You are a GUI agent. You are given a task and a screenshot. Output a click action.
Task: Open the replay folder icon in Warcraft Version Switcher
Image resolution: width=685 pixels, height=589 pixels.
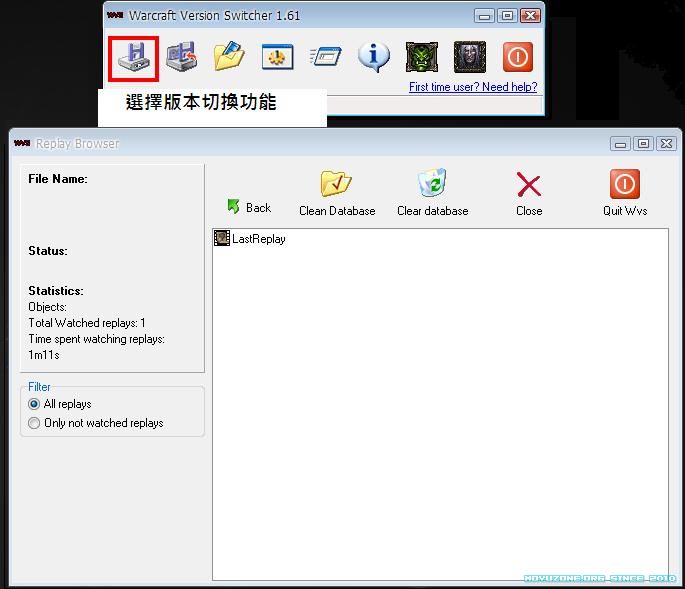[x=229, y=56]
